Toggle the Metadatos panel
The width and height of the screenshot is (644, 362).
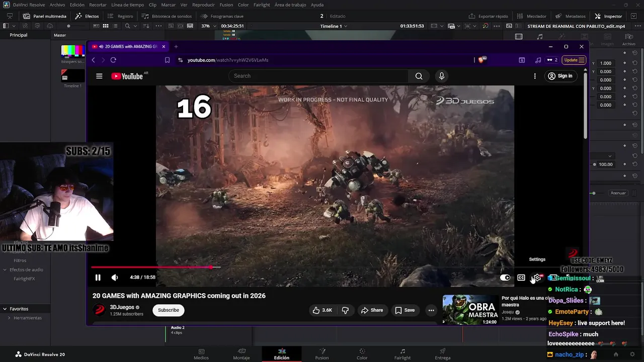pos(571,16)
